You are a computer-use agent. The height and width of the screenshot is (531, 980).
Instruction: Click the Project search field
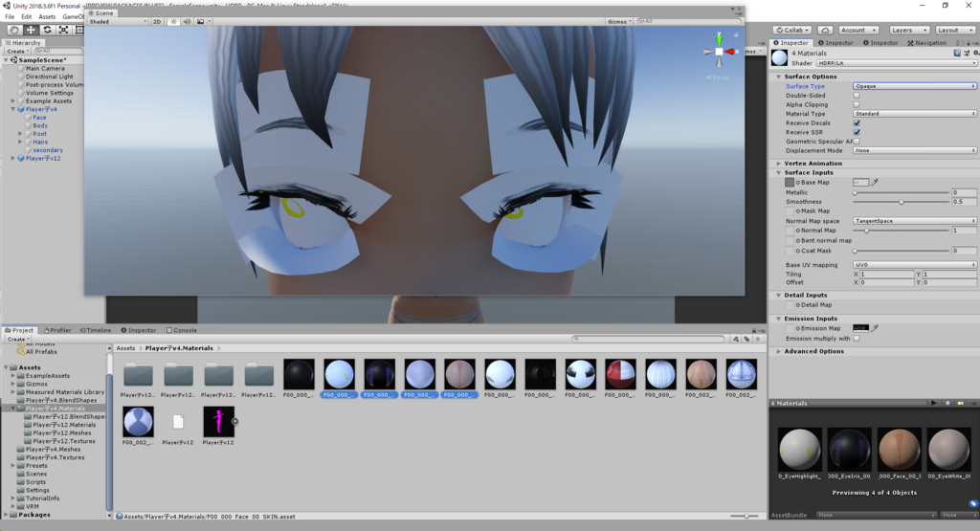point(648,339)
